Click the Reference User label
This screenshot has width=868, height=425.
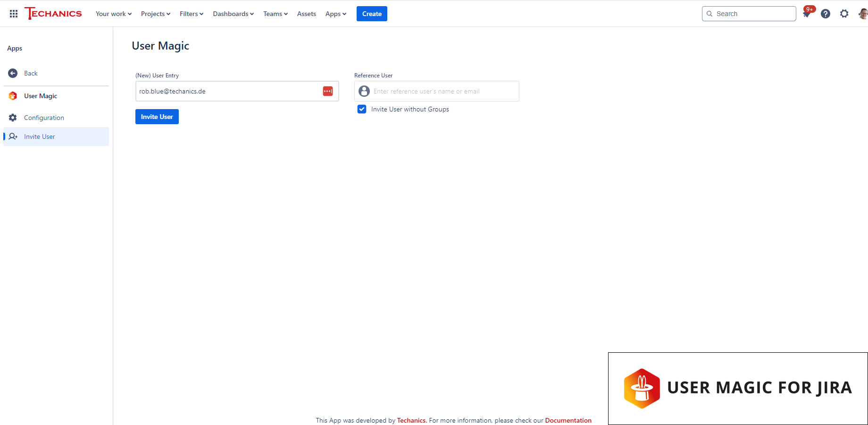click(x=373, y=76)
